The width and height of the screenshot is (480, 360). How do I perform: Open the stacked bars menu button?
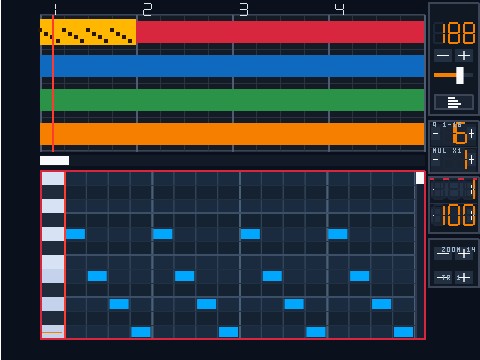pos(454,102)
